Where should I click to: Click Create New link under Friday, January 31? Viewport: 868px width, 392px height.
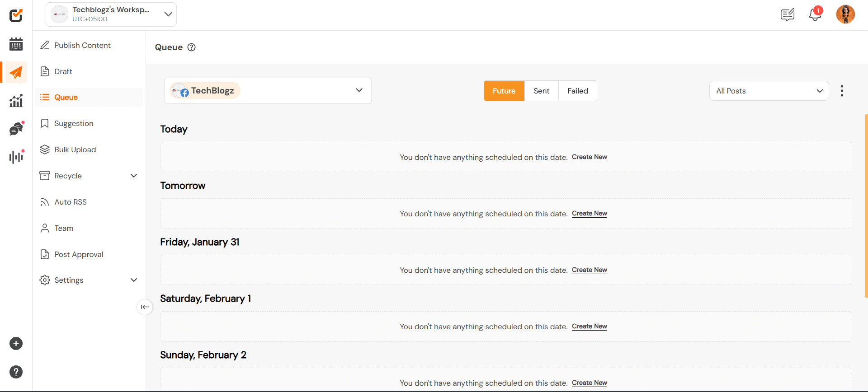[x=589, y=270]
